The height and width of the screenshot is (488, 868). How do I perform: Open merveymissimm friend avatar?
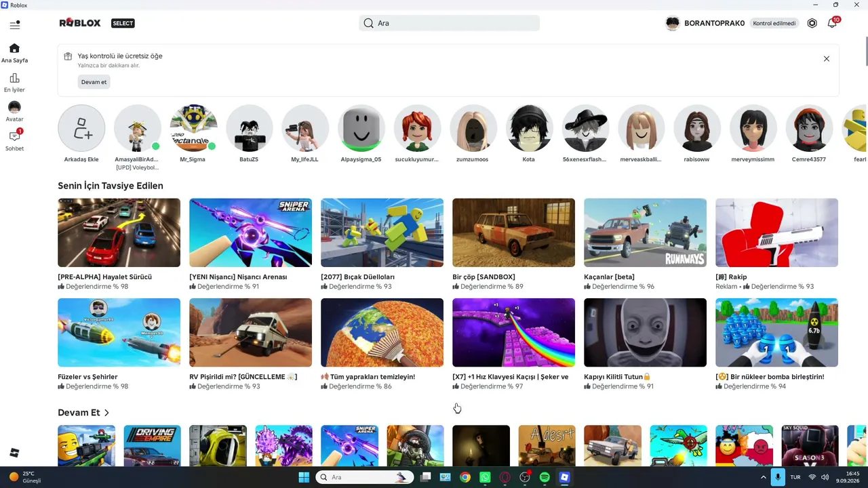(753, 128)
